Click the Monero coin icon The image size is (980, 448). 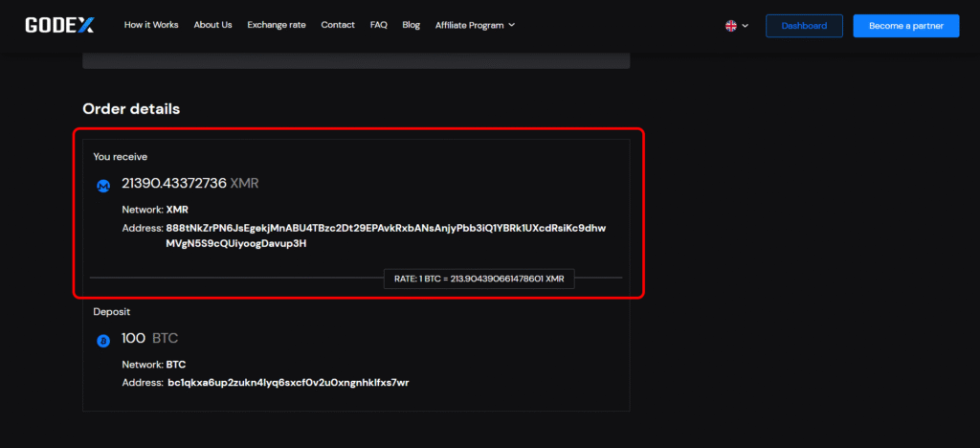coord(103,186)
